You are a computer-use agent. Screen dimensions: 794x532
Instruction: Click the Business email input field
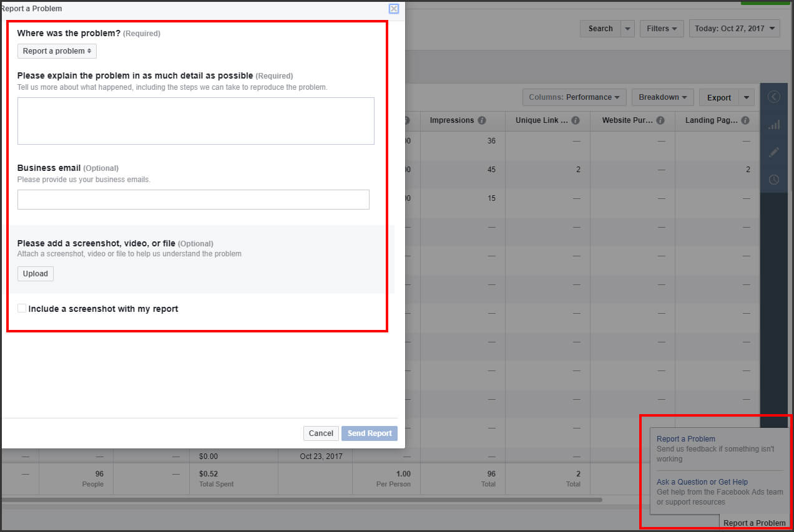click(193, 200)
